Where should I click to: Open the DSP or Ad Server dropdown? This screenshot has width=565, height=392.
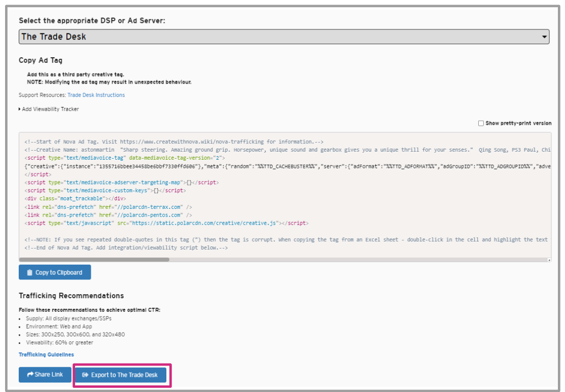tap(284, 37)
